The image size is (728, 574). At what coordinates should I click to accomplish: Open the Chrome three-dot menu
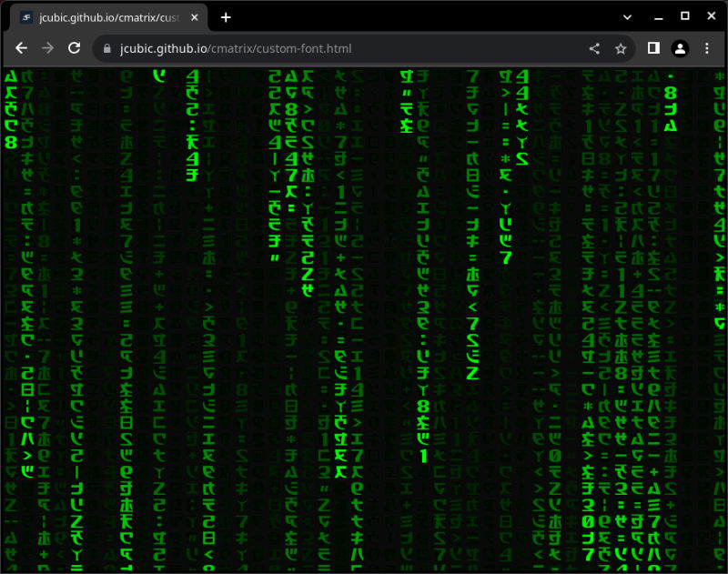coord(707,48)
